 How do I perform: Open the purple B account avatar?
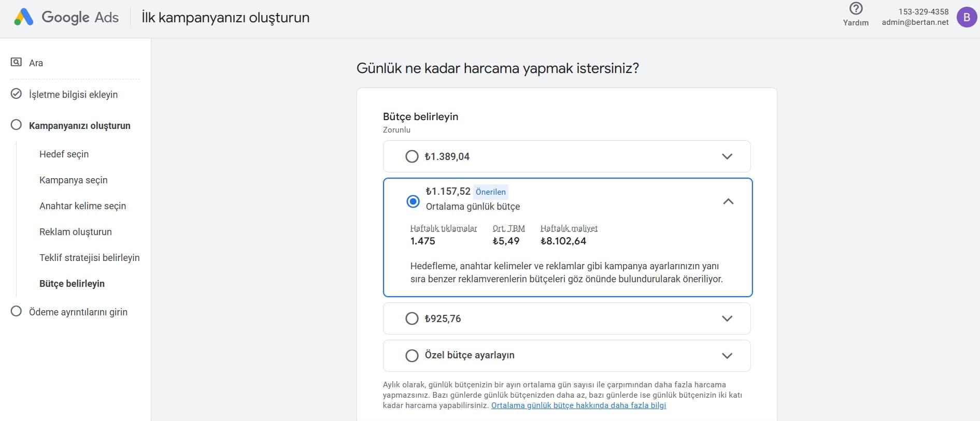(967, 17)
